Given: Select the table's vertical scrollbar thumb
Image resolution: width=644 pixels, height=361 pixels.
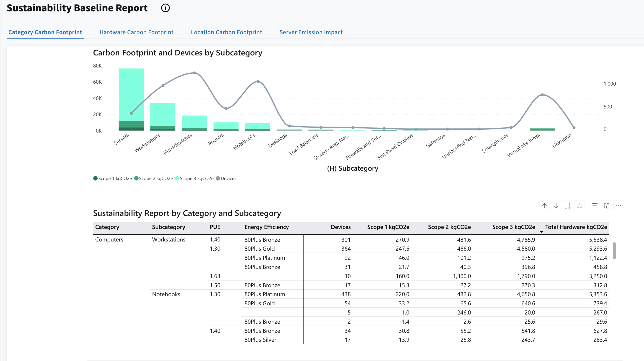Looking at the screenshot, I should 614,250.
